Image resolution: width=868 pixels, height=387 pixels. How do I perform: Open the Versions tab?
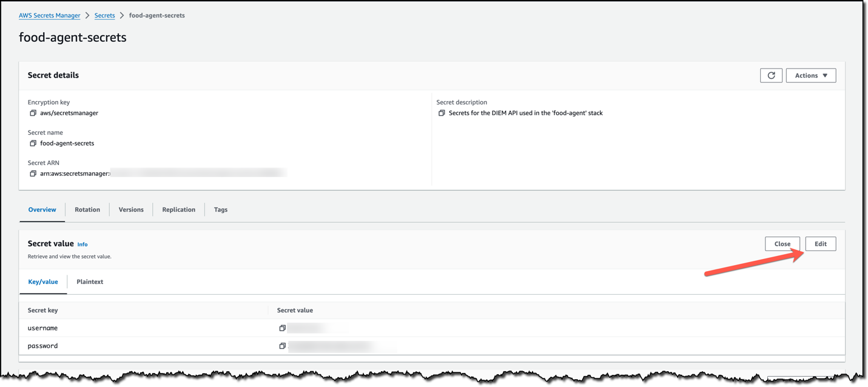131,209
